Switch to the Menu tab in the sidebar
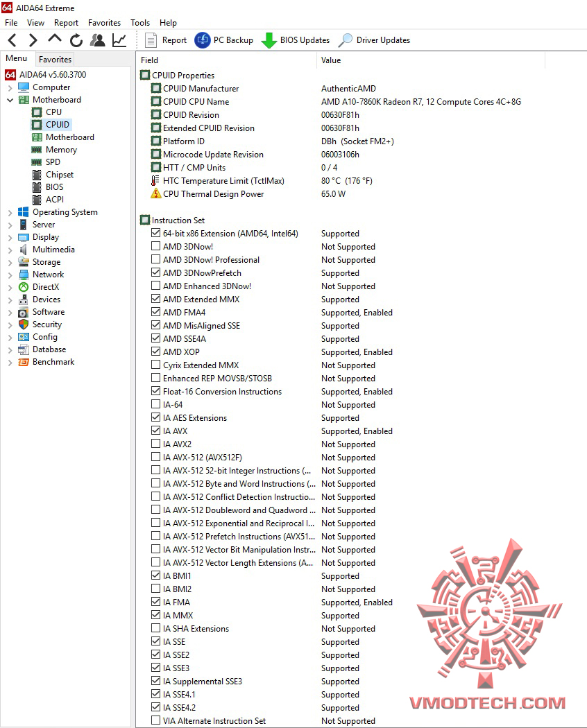This screenshot has height=728, width=587. coord(17,58)
